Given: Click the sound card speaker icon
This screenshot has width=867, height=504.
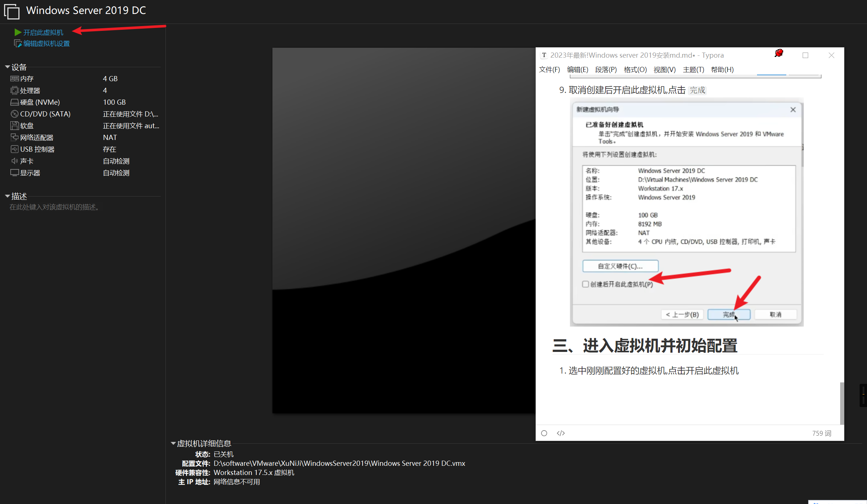Looking at the screenshot, I should (x=14, y=161).
